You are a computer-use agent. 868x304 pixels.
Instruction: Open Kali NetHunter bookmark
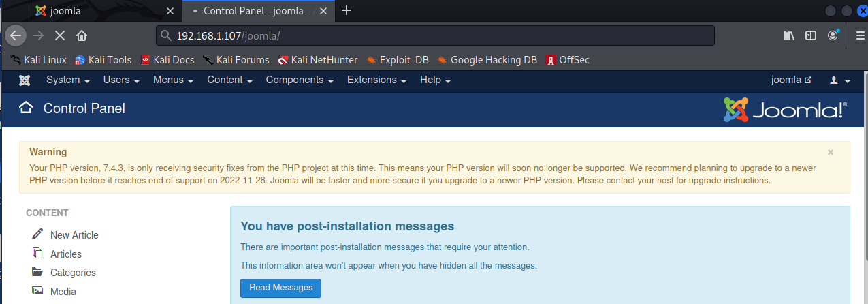pos(317,60)
